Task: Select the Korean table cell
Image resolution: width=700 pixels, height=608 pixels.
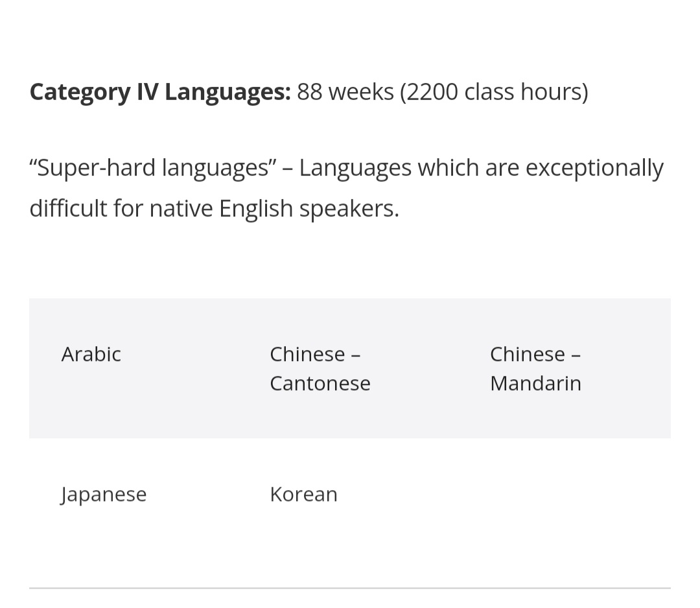Action: pos(303,495)
